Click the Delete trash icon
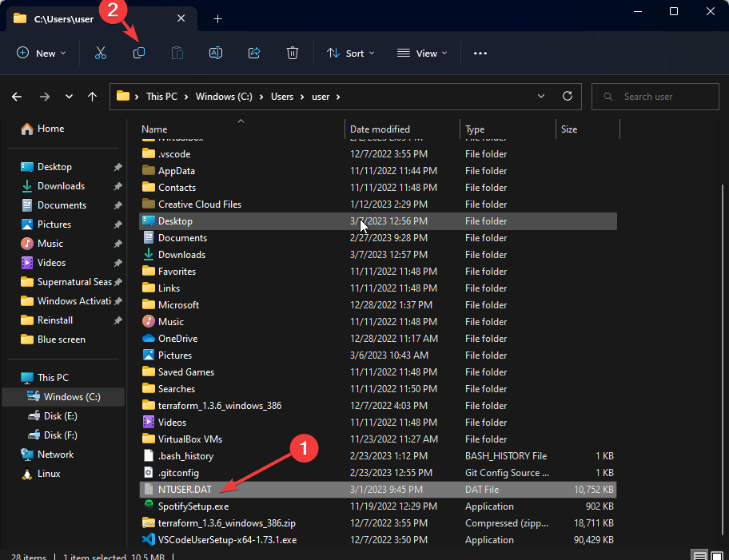This screenshot has height=560, width=729. click(x=293, y=53)
